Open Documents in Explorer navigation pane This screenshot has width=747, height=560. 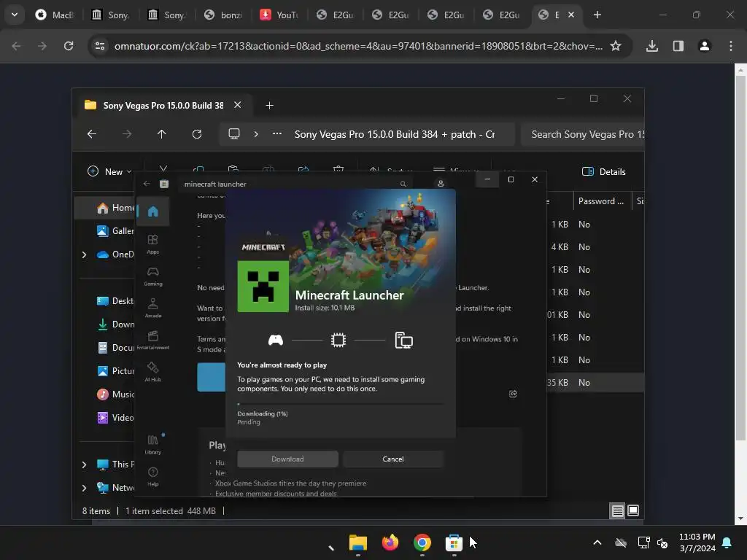(x=116, y=348)
